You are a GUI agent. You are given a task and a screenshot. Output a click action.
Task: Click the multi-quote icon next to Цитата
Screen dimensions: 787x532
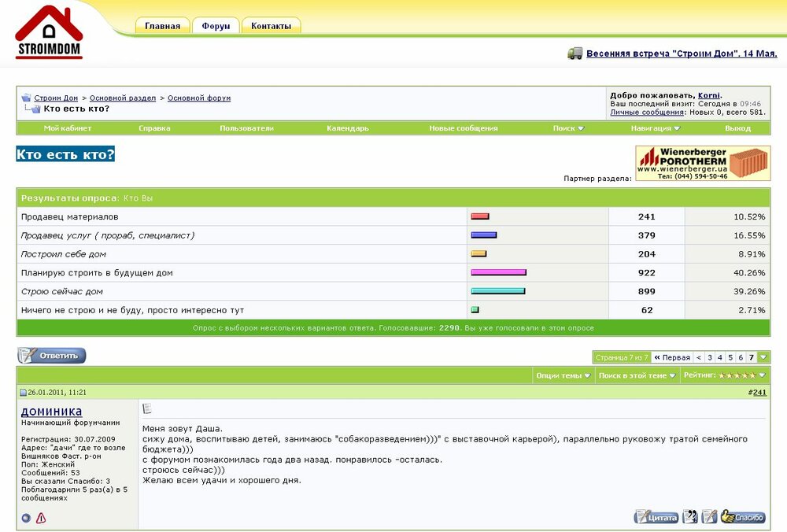(x=691, y=516)
